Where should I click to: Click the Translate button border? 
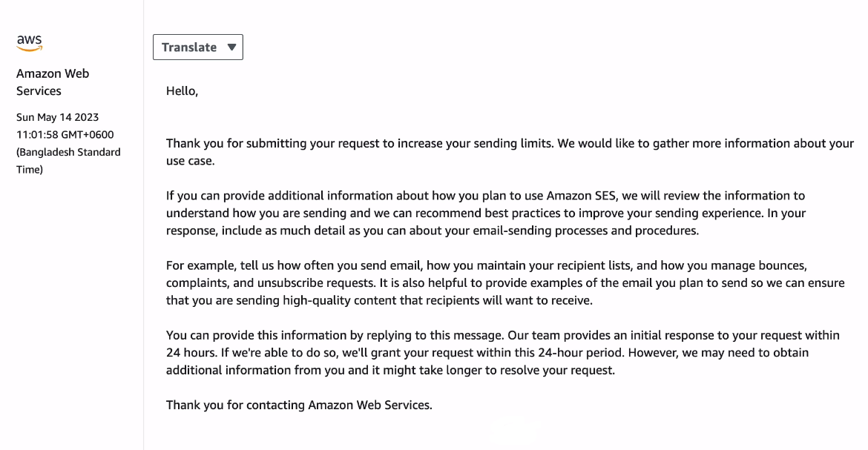click(198, 35)
